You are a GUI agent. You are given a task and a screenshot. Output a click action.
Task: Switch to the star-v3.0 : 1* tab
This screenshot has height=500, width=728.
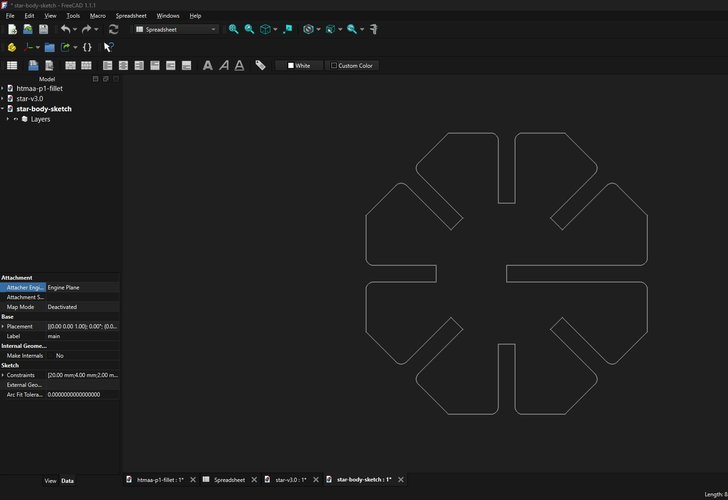[291, 480]
